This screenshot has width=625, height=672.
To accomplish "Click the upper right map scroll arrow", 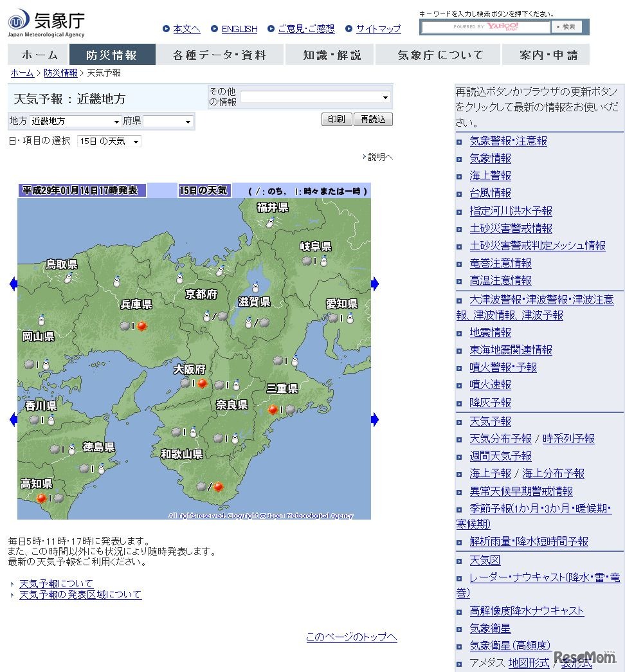I will (x=375, y=284).
